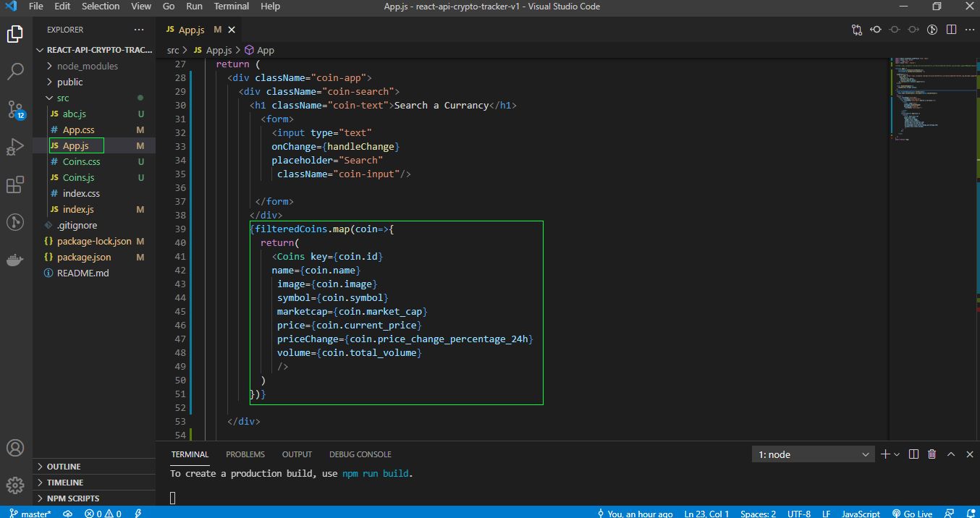Open the Extensions view
The image size is (980, 518).
(x=14, y=185)
